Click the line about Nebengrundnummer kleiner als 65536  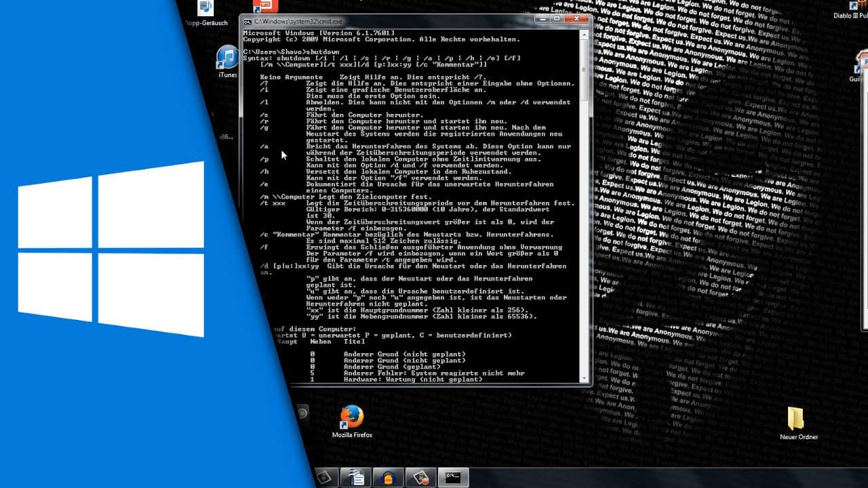(x=421, y=316)
